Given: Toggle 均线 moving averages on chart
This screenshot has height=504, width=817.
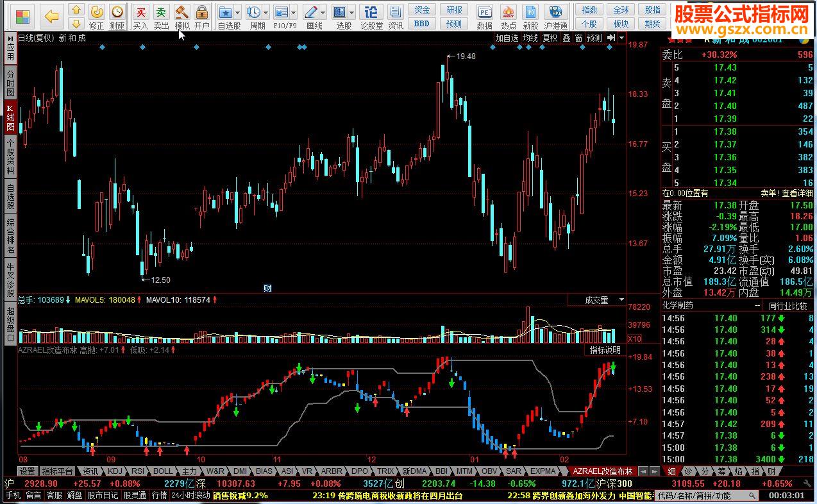Looking at the screenshot, I should (x=530, y=38).
